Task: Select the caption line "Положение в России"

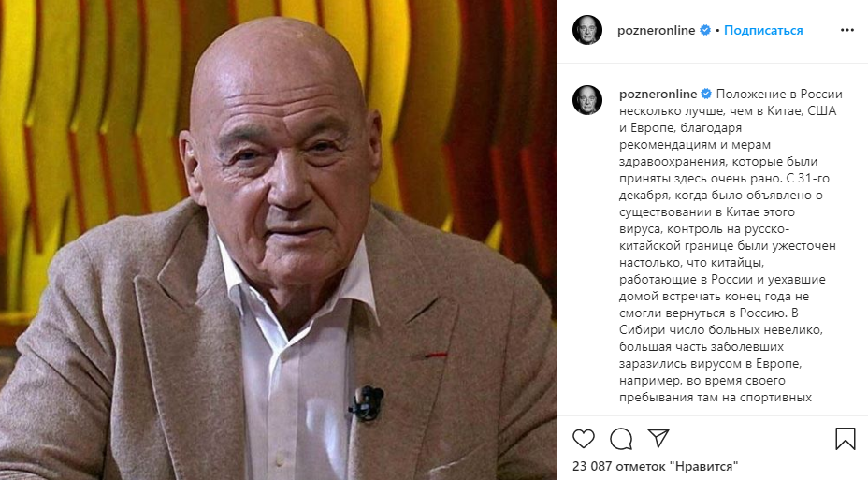Action: click(779, 95)
